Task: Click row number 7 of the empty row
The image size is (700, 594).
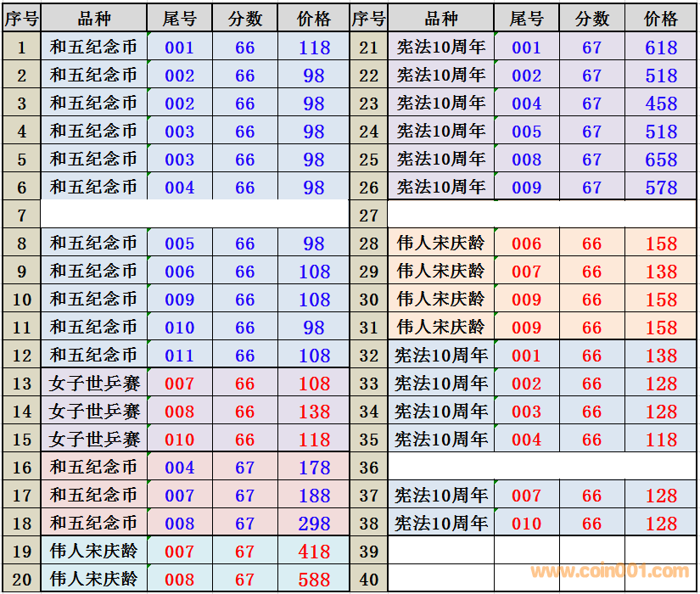Action: (21, 216)
